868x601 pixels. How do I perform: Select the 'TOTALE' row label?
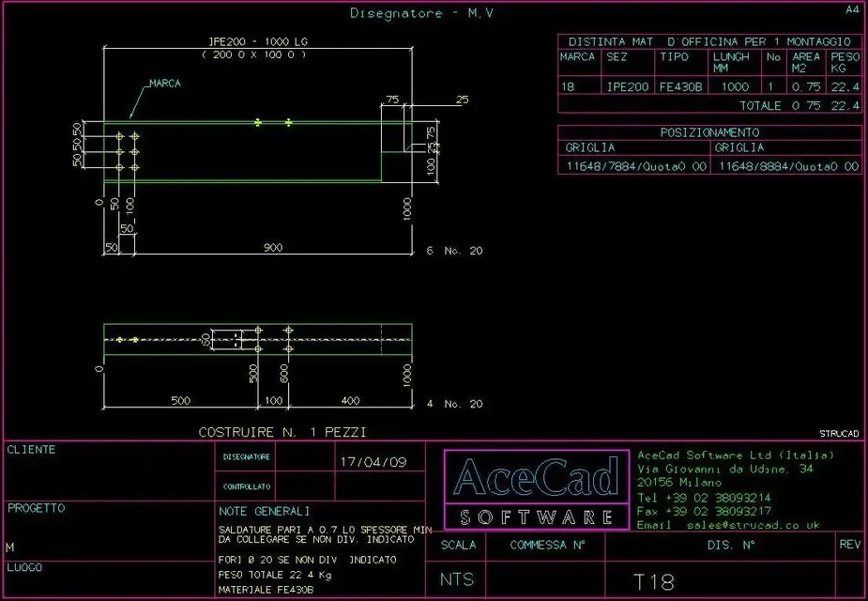[x=761, y=106]
